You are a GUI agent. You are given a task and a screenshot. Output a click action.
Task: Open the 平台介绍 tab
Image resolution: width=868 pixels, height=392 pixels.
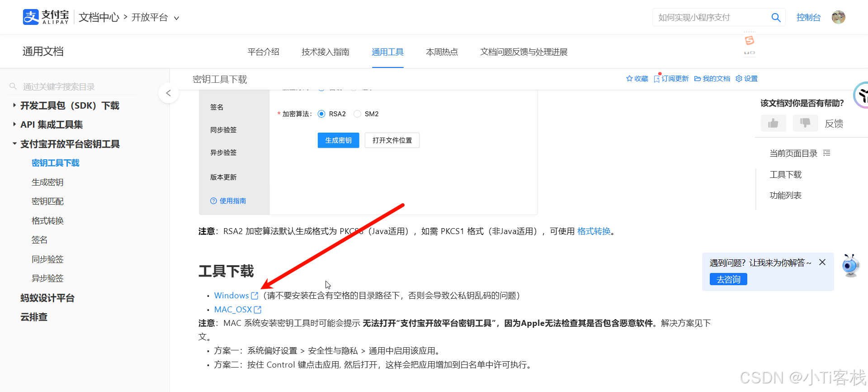[x=264, y=52]
